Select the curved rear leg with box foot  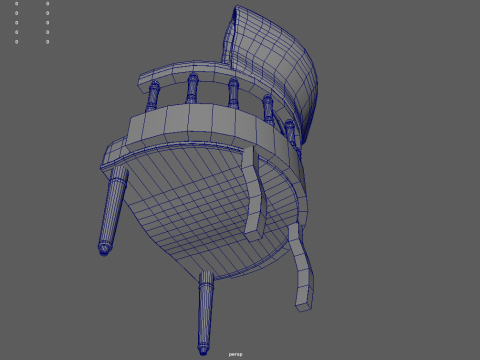302,268
